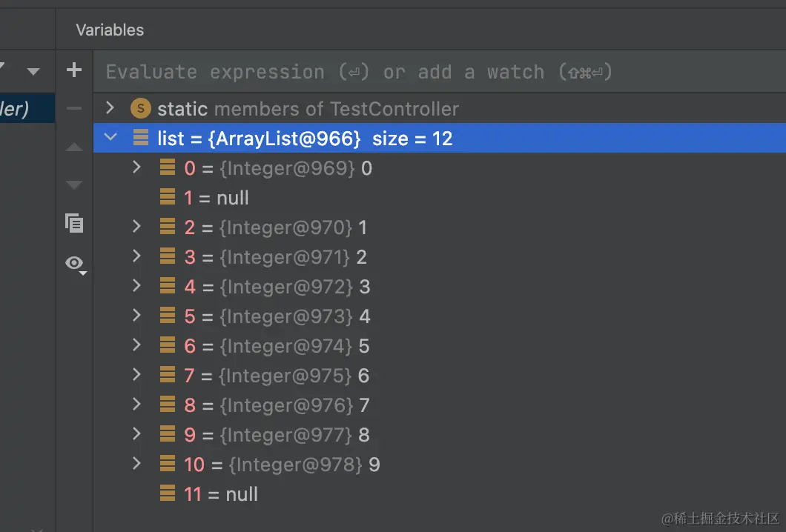786x532 pixels.
Task: Switch to the Variables tab
Action: point(110,30)
